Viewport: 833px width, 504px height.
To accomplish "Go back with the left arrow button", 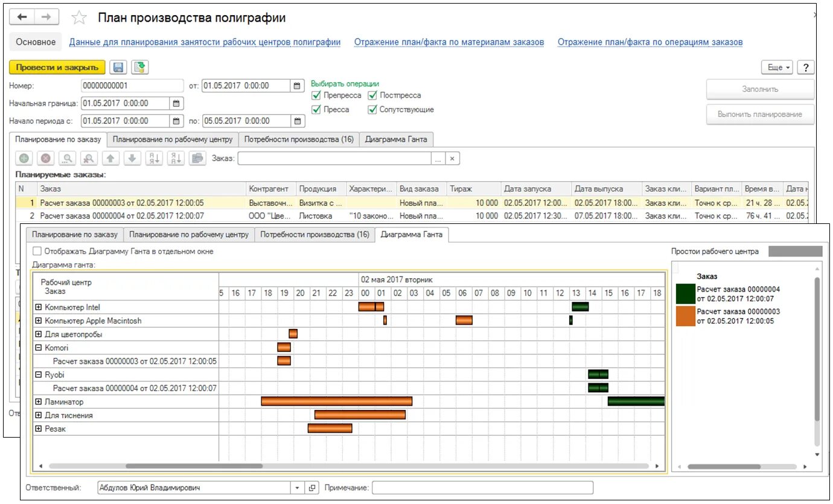I will click(22, 18).
